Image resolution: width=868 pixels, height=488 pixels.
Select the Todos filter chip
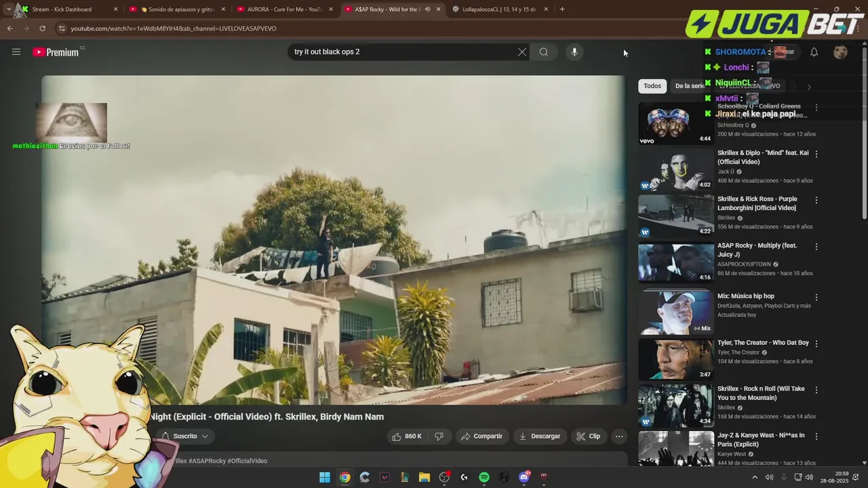tap(652, 86)
